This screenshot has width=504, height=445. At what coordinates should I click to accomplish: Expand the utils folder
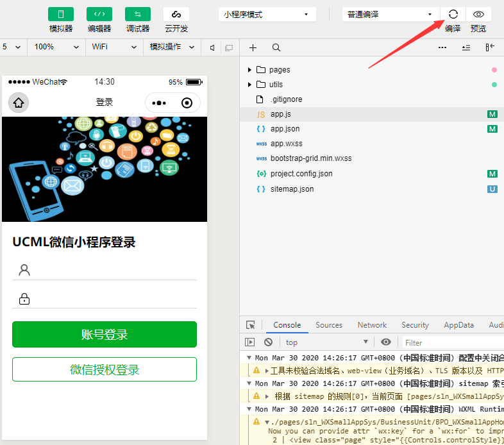249,85
